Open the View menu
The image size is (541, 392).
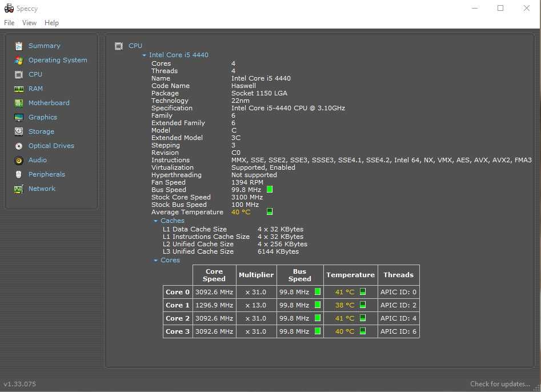(29, 23)
